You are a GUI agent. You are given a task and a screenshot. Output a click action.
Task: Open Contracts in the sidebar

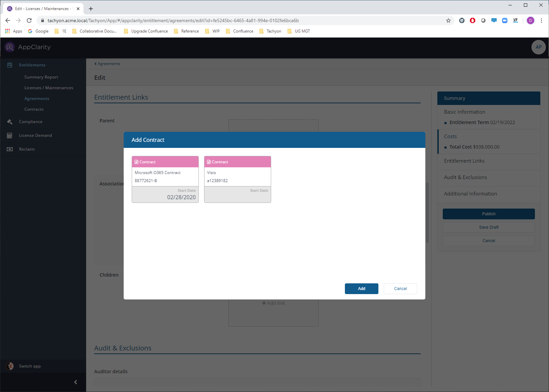34,109
